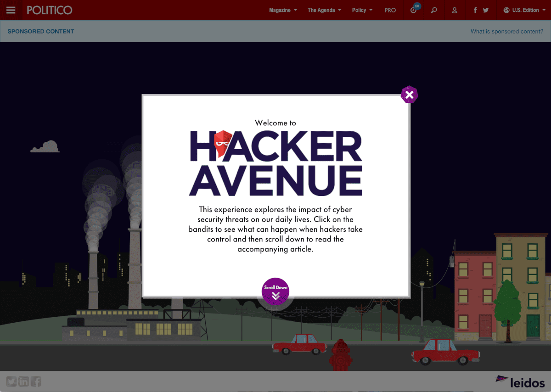
Task: Expand the Policy dropdown menu
Action: (x=362, y=10)
